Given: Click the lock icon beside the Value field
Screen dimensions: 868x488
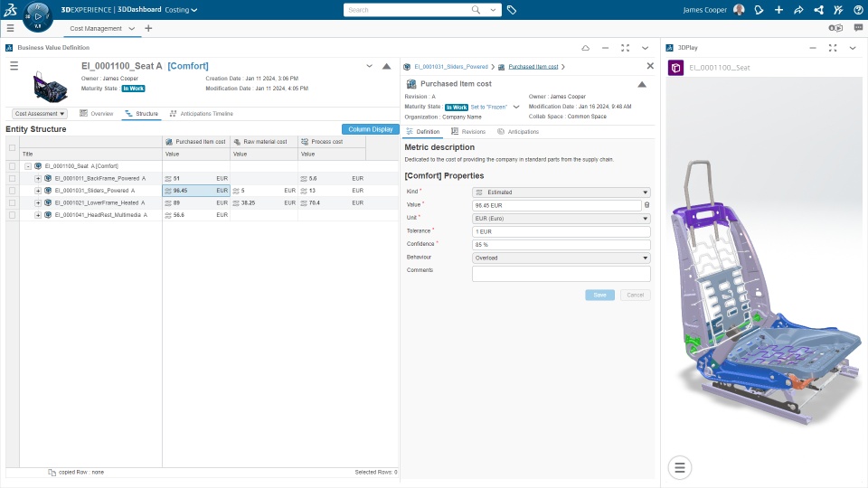Looking at the screenshot, I should pos(646,205).
